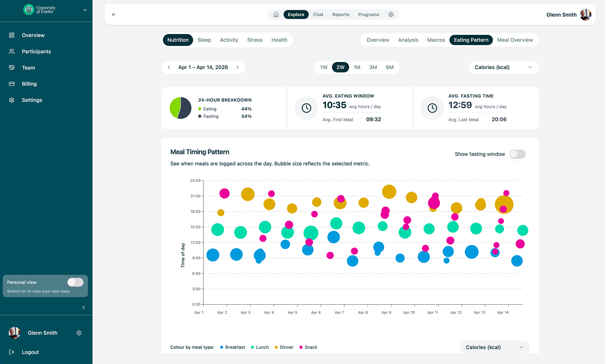Click the Fasting legend dark dot
605x364 pixels.
tap(200, 116)
